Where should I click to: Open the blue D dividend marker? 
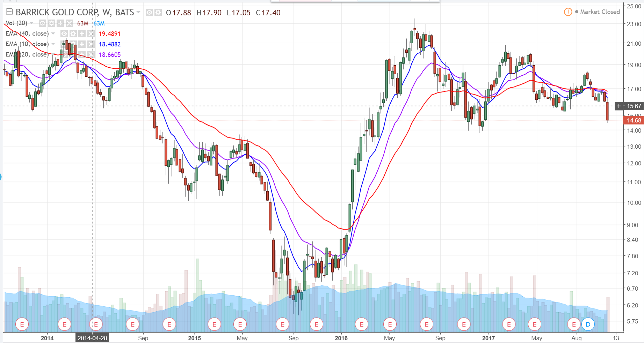coord(588,325)
